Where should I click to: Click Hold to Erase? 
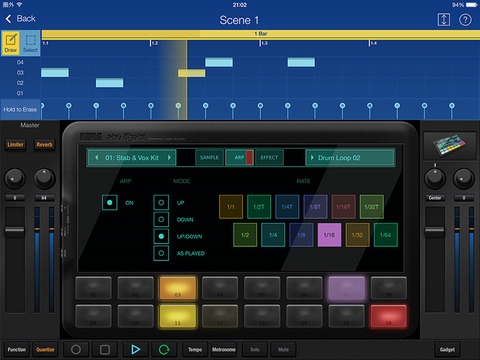click(20, 109)
